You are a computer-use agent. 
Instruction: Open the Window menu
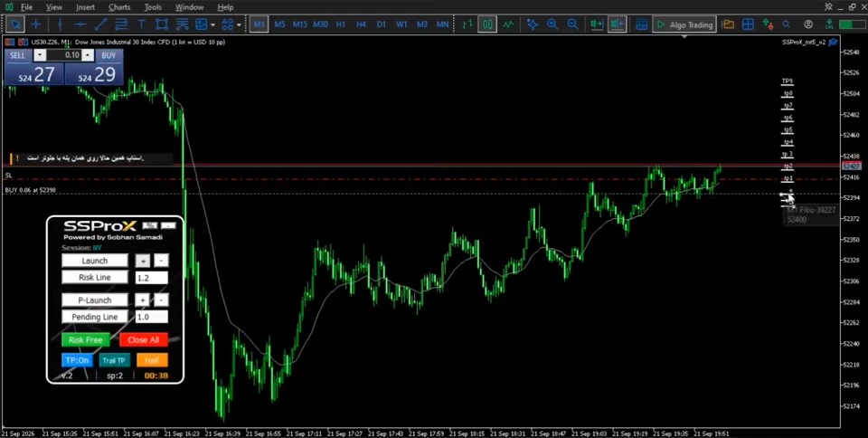[x=189, y=7]
